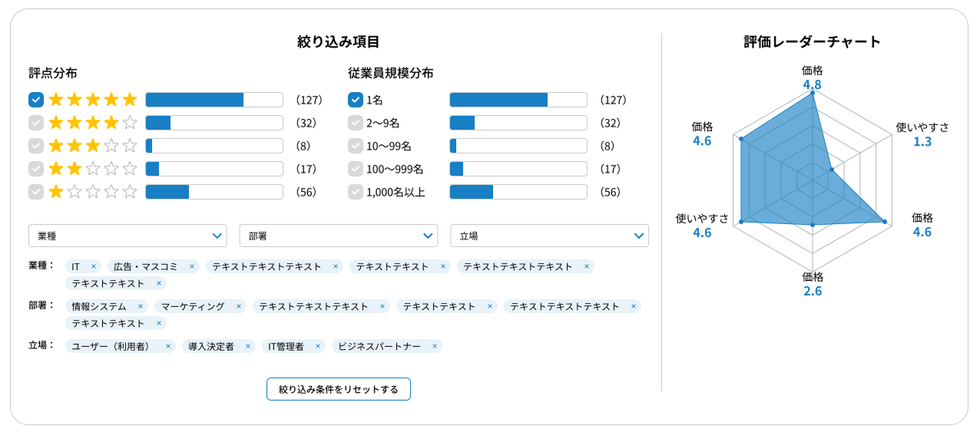
Task: Uncheck the 1名 employee size checkbox
Action: (x=355, y=100)
